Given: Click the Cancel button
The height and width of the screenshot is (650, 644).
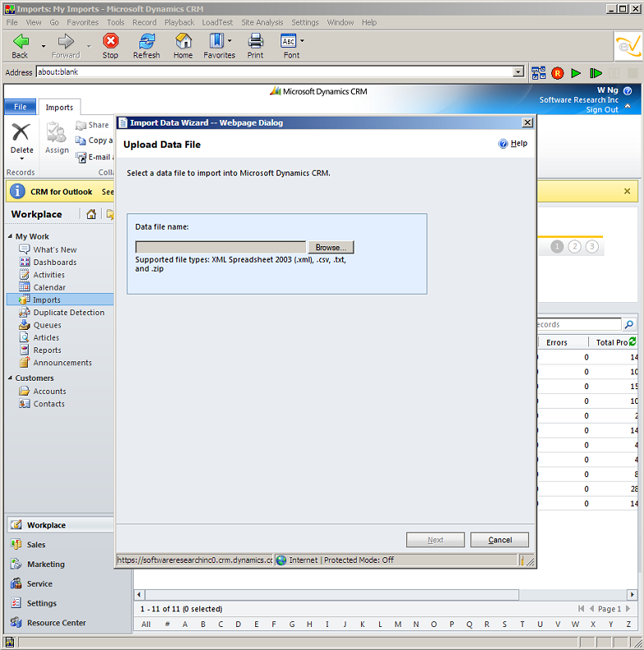Looking at the screenshot, I should click(x=500, y=540).
